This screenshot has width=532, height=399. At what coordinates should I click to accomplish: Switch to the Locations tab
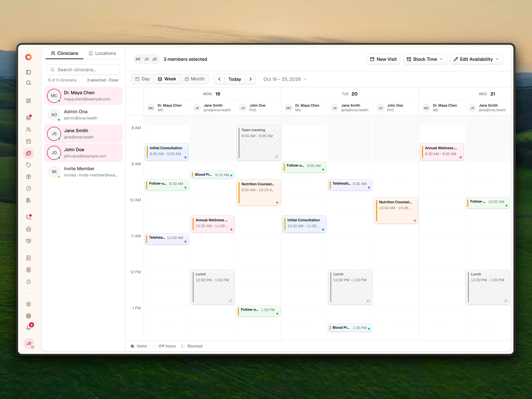(102, 53)
